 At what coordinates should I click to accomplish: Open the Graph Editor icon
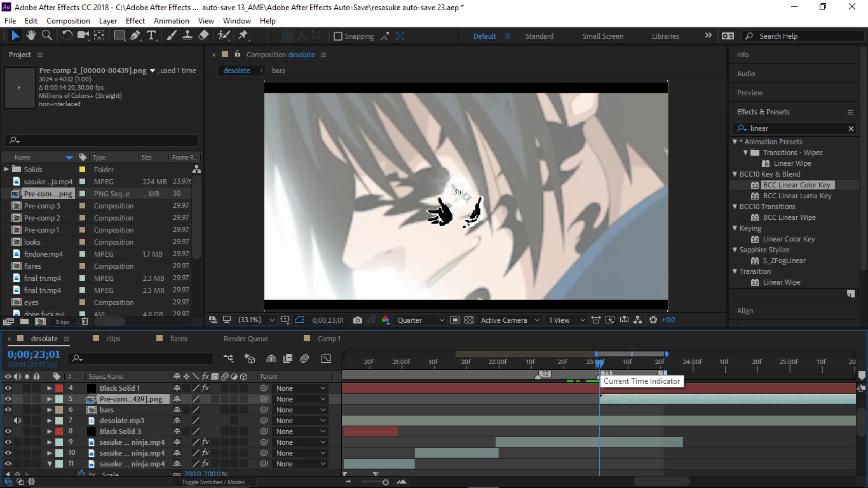coord(326,359)
